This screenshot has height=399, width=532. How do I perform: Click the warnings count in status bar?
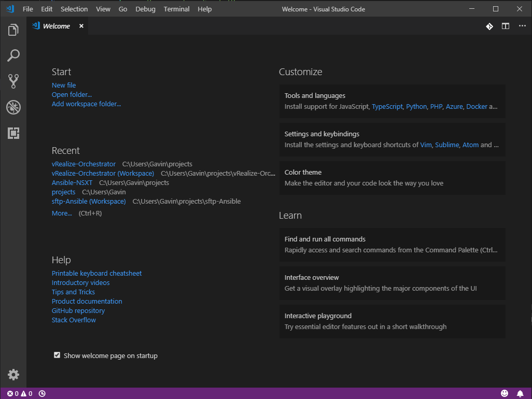[x=26, y=394]
